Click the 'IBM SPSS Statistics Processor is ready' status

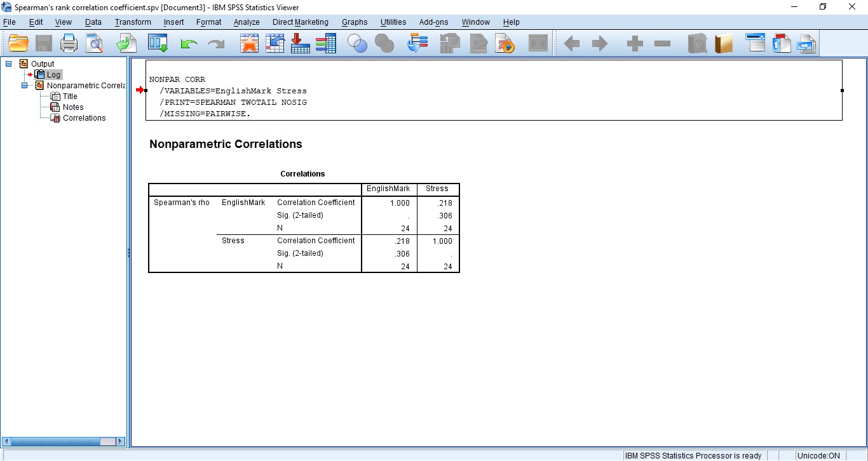coord(693,455)
